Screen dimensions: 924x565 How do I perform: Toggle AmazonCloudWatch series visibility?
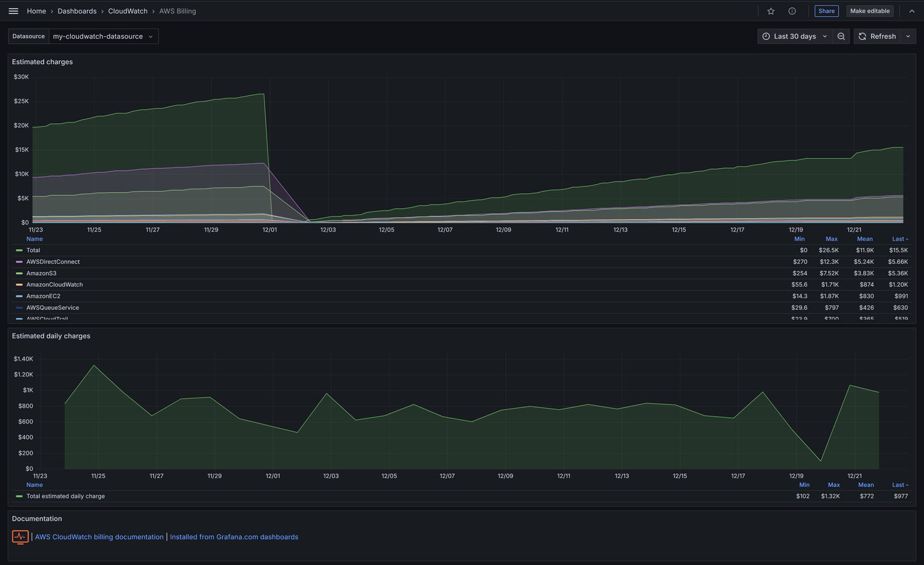coord(54,285)
